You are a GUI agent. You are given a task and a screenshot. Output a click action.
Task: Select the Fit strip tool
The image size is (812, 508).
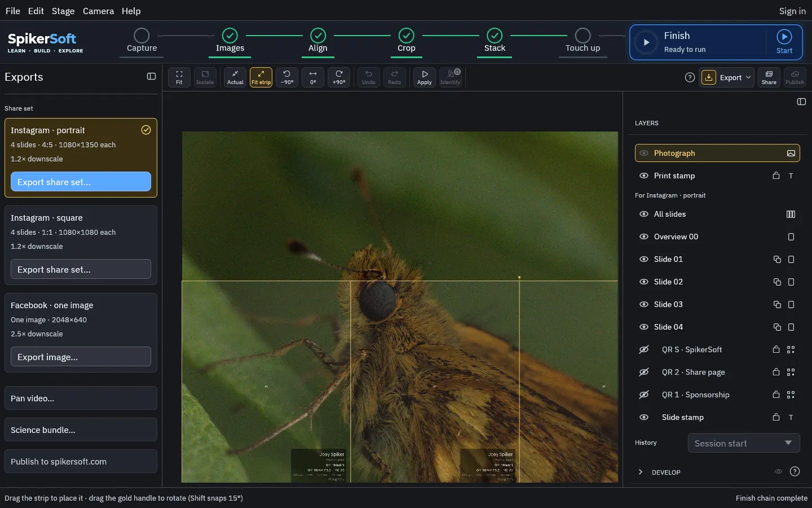(261, 77)
